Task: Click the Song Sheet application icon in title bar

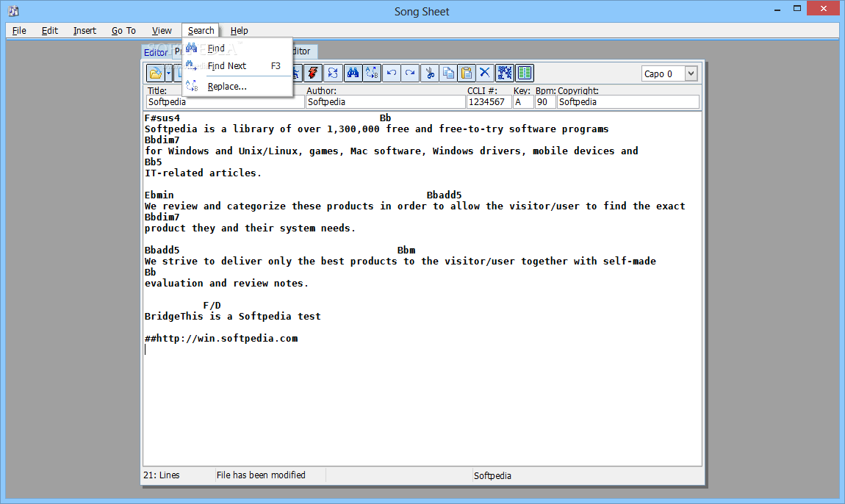Action: pyautogui.click(x=13, y=11)
